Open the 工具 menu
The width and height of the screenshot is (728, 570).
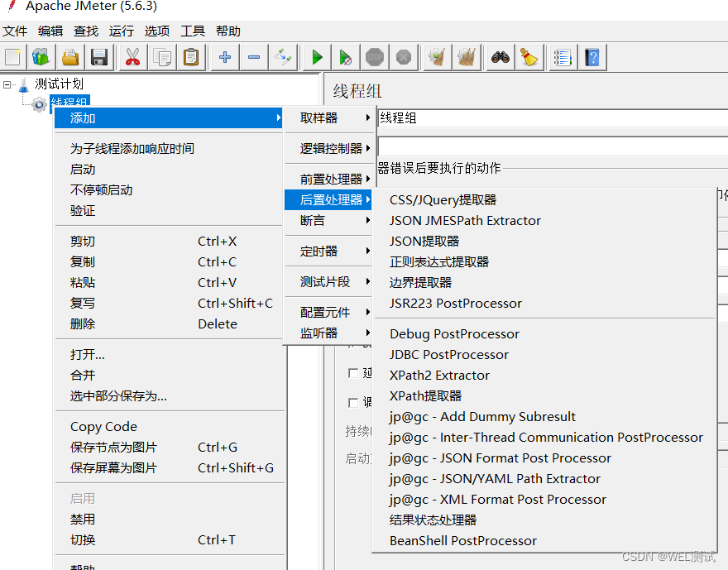(x=192, y=31)
